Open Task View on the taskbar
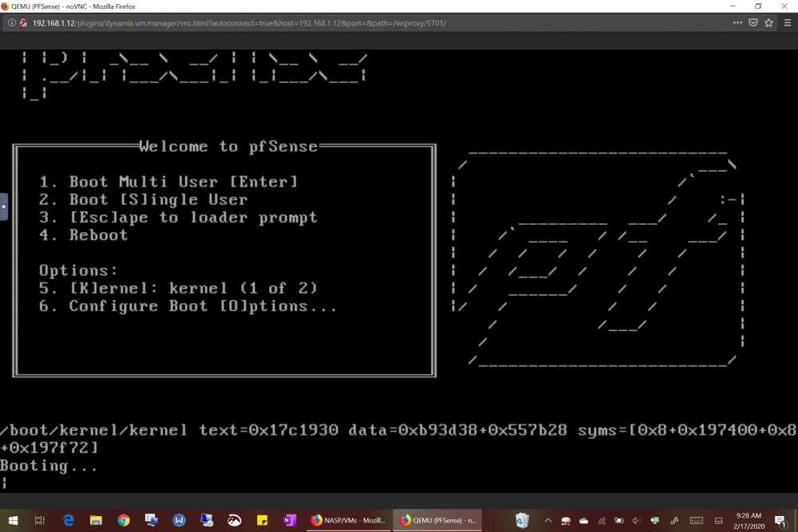This screenshot has height=532, width=798. tap(40, 520)
